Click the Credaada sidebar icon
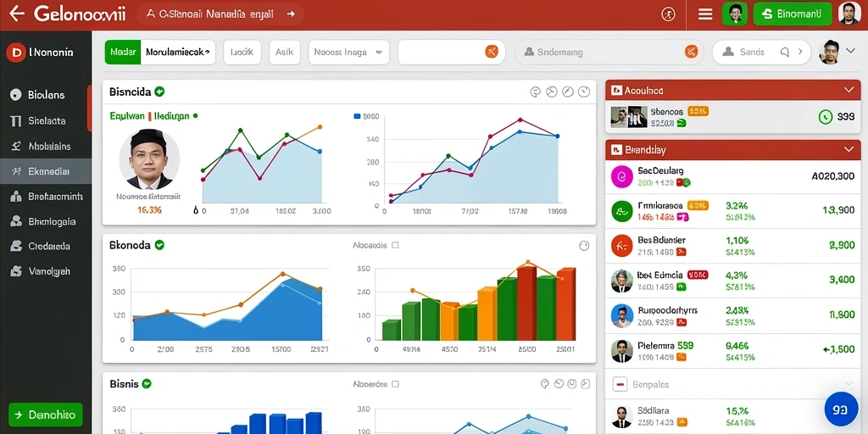Image resolution: width=868 pixels, height=434 pixels. 16,247
